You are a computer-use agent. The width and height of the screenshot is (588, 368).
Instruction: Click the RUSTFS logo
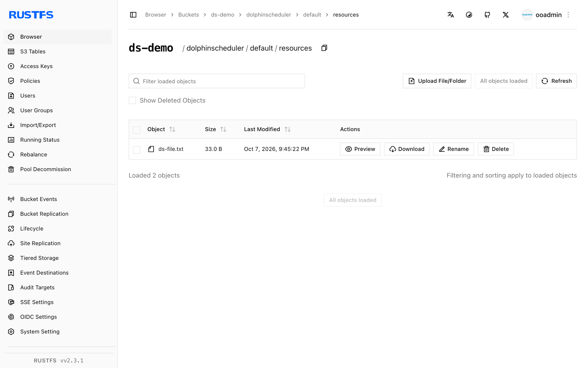(31, 15)
